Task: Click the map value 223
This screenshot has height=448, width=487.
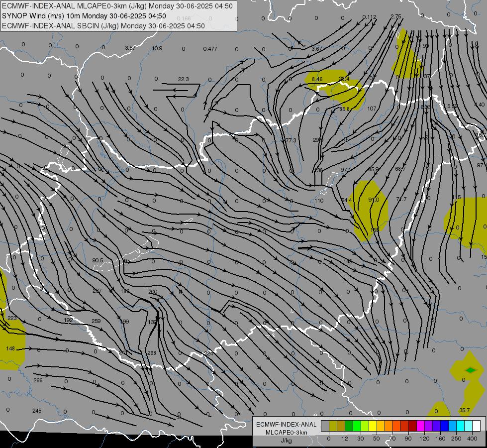Action: pos(12,318)
